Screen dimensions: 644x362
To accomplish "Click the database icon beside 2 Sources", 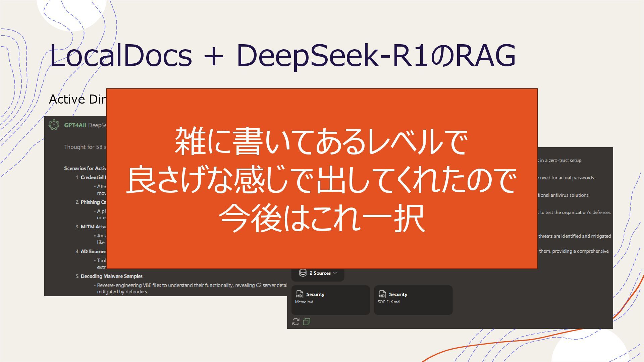I will tap(303, 273).
